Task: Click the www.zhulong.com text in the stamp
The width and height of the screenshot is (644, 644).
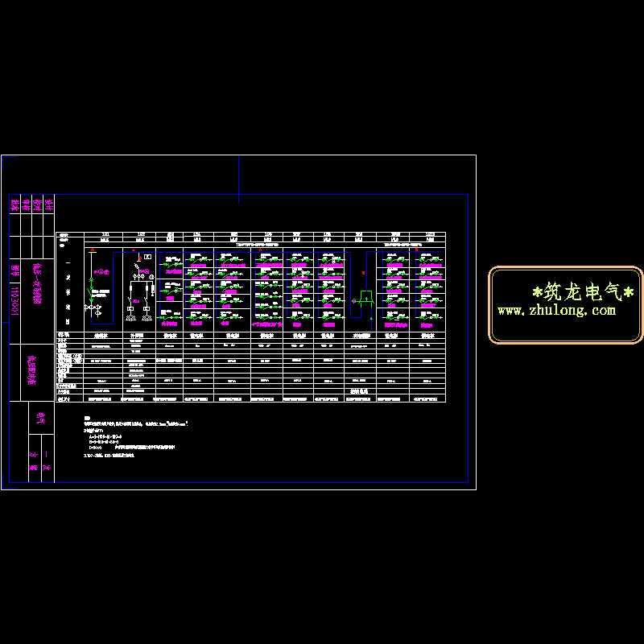Action: point(556,311)
